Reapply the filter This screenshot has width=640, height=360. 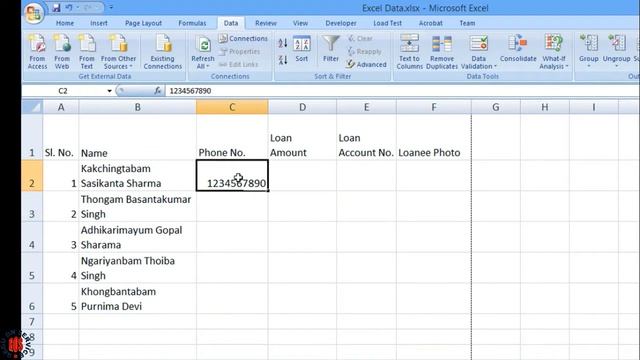pos(364,51)
